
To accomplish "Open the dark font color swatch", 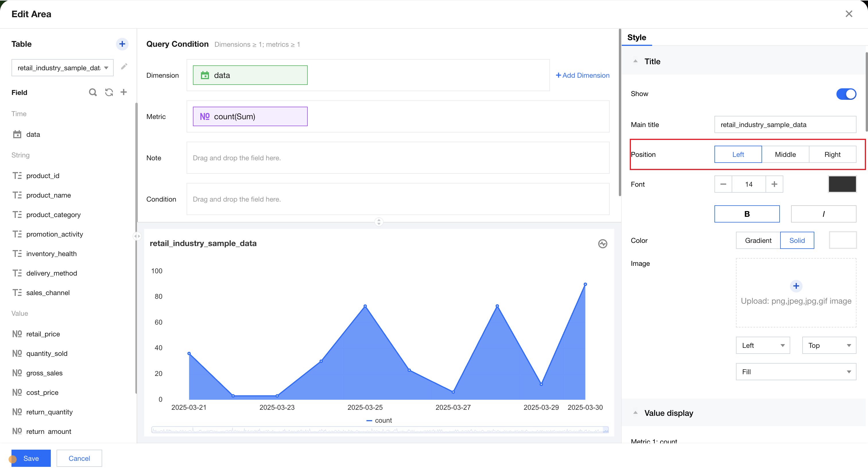I will click(842, 184).
